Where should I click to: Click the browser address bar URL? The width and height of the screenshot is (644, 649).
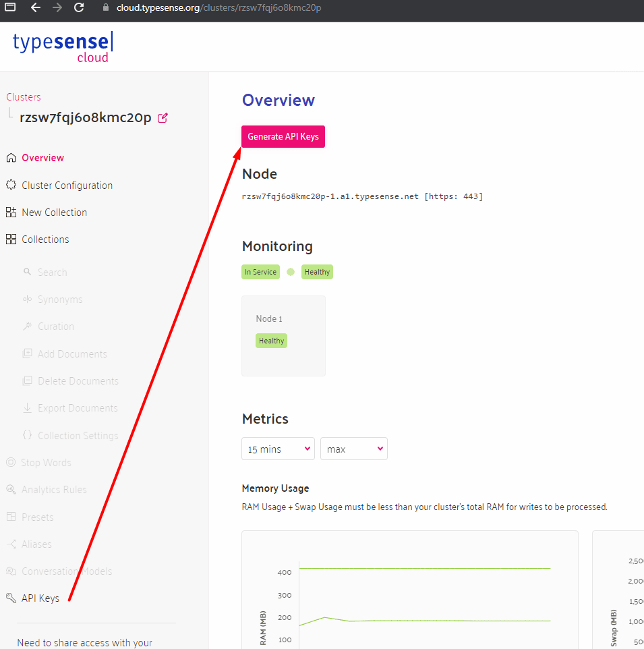point(218,7)
